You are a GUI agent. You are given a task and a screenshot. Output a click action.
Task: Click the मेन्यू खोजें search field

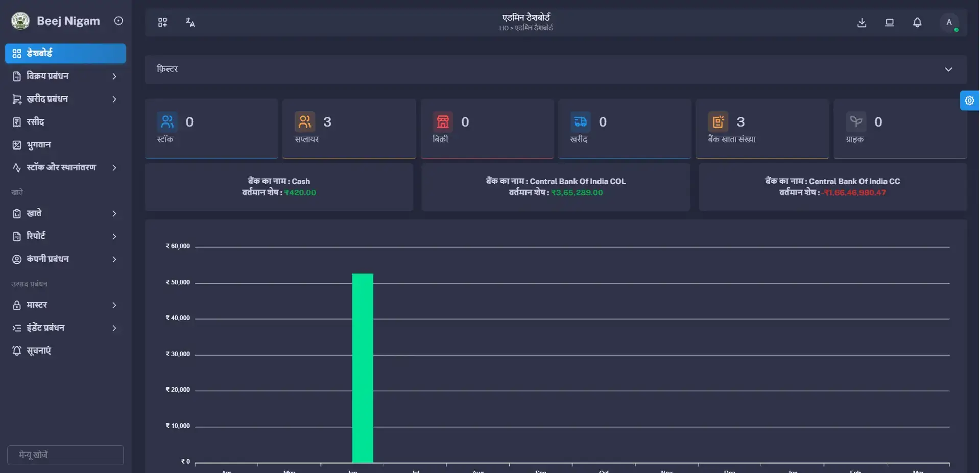tap(65, 455)
